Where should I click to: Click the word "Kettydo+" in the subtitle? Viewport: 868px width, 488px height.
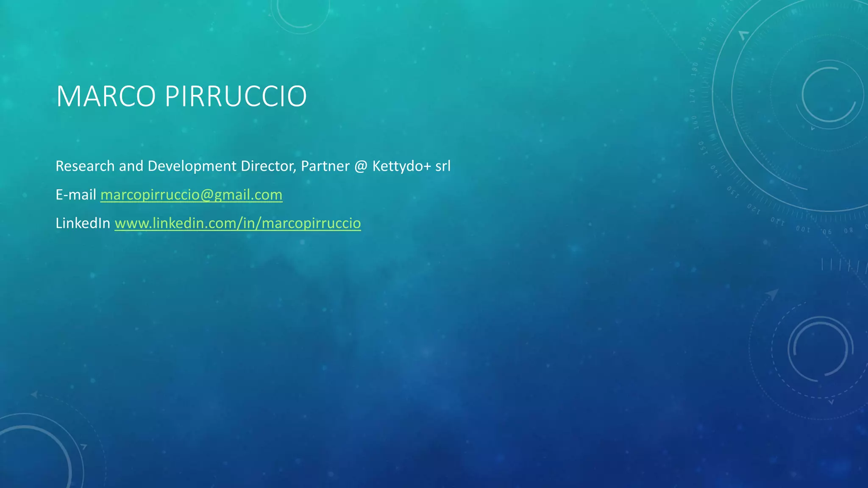[401, 166]
